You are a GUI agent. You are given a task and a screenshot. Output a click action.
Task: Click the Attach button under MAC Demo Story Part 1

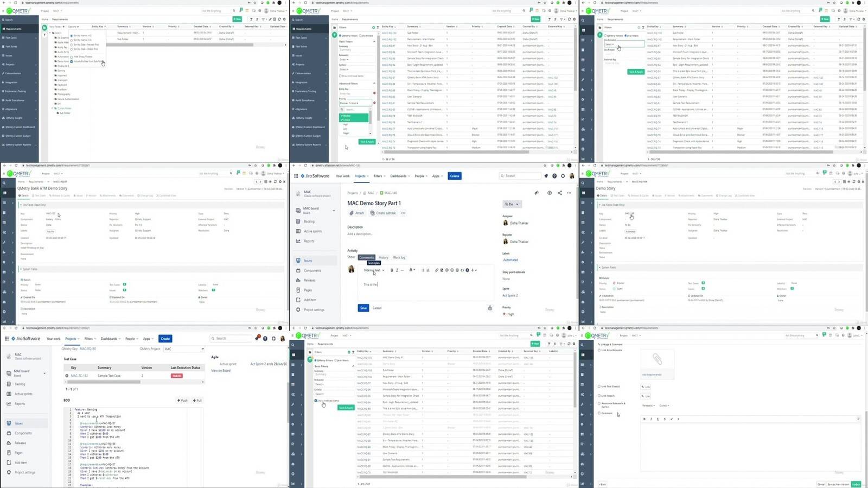(x=356, y=213)
